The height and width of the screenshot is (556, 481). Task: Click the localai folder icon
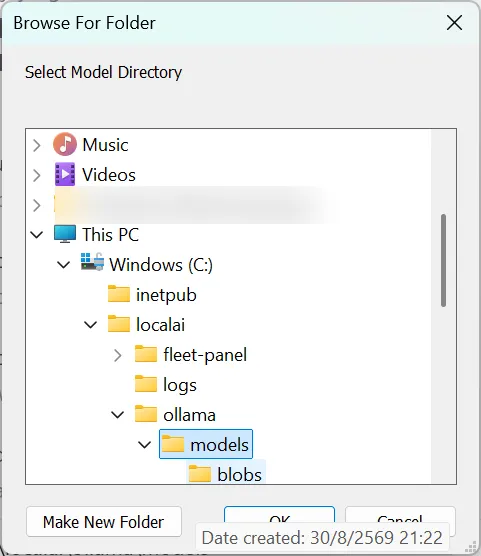(x=119, y=324)
